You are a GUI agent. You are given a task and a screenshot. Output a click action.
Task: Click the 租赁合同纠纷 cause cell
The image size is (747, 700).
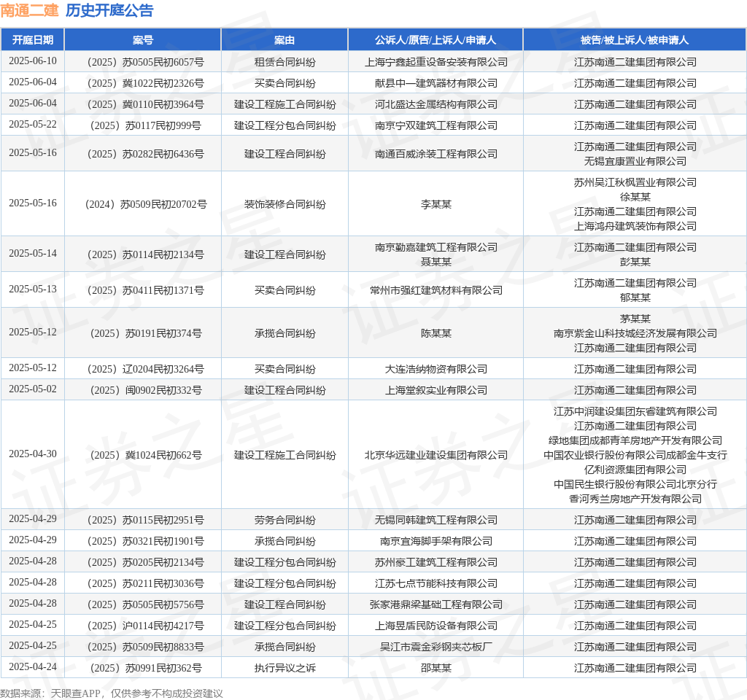pyautogui.click(x=285, y=62)
